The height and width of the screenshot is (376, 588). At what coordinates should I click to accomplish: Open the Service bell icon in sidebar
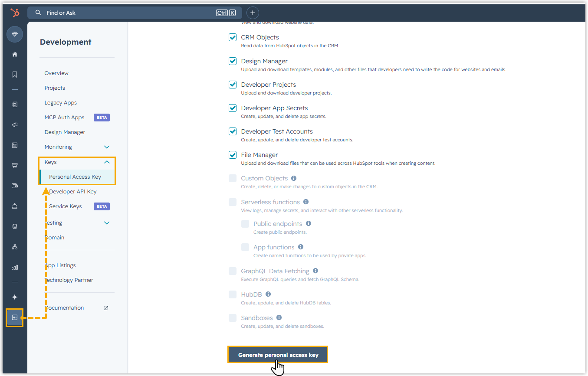pyautogui.click(x=15, y=206)
